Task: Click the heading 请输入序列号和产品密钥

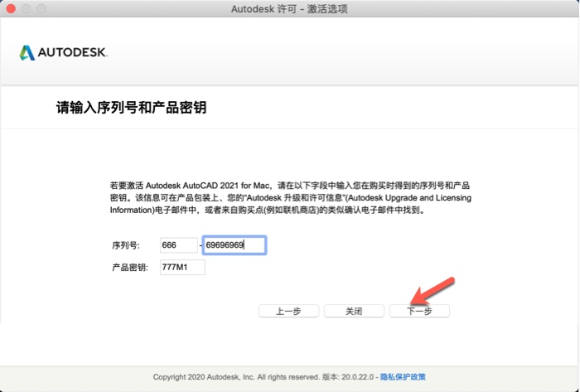Action: tap(131, 107)
